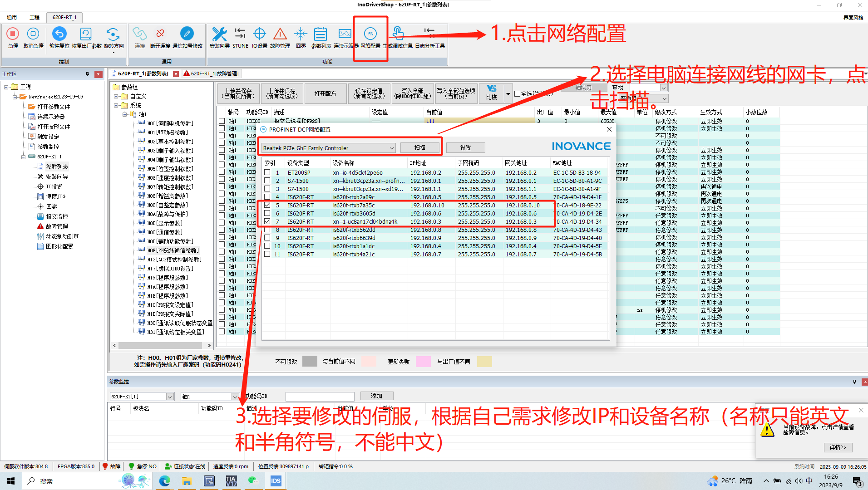Uncheck the is620f-rtxb7a35c device checkbox
Image resolution: width=868 pixels, height=490 pixels.
point(267,205)
